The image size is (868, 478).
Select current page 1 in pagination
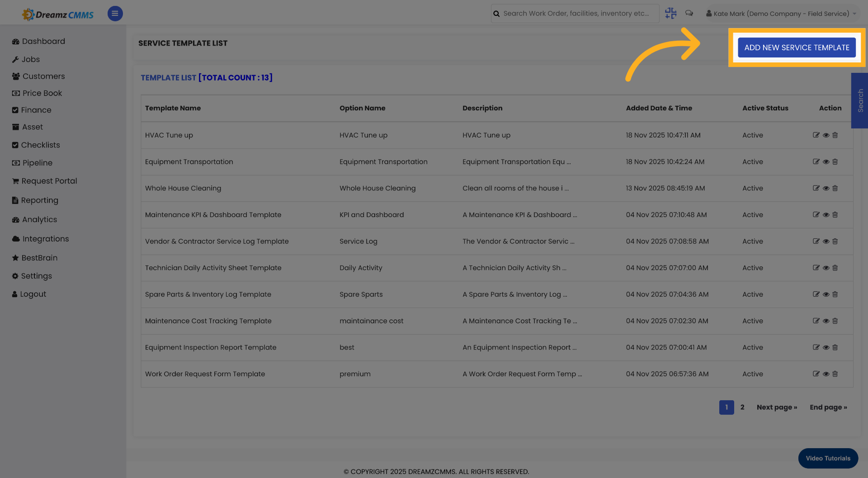[726, 407]
